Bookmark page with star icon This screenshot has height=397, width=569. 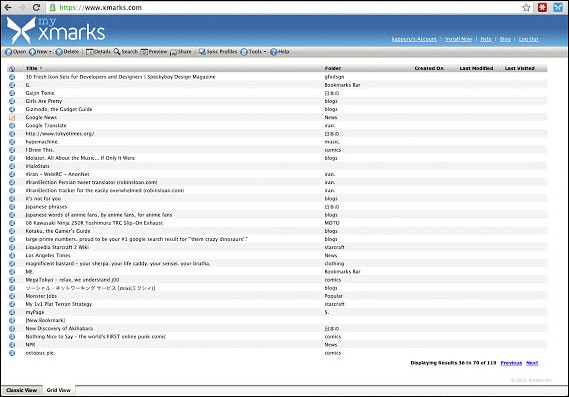[526, 7]
